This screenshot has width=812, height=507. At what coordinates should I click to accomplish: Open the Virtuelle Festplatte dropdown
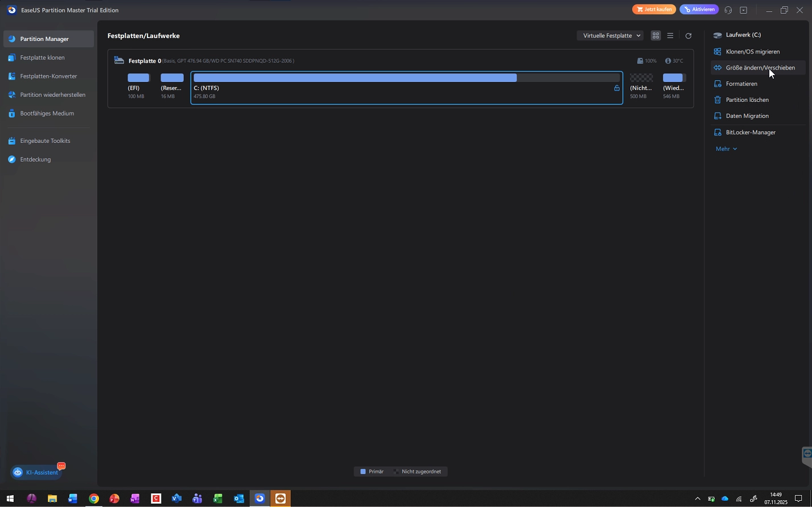click(611, 36)
